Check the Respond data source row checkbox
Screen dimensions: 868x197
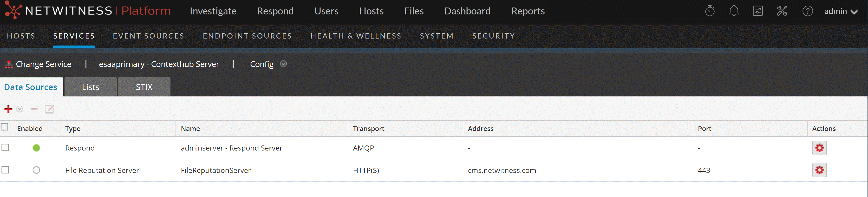point(5,147)
